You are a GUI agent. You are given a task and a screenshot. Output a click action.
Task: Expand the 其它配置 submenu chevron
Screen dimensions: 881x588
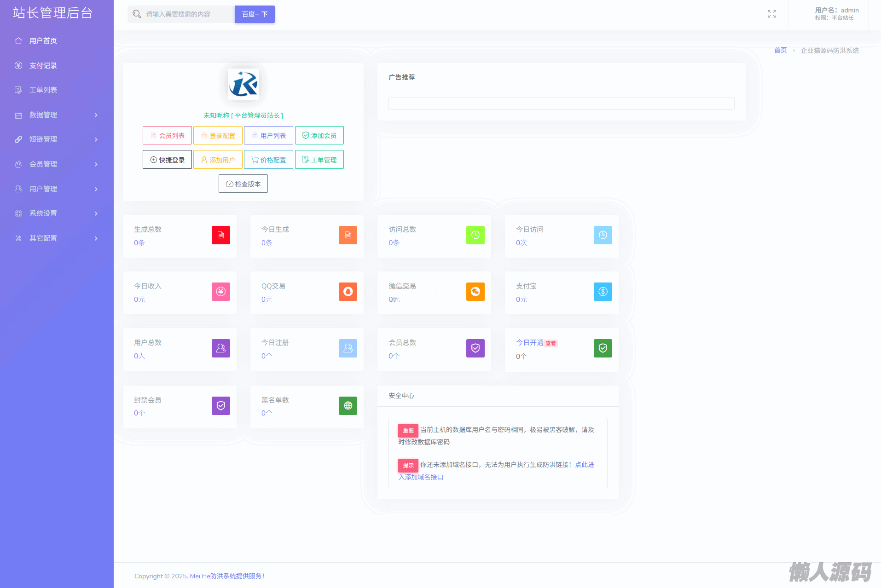(96, 238)
